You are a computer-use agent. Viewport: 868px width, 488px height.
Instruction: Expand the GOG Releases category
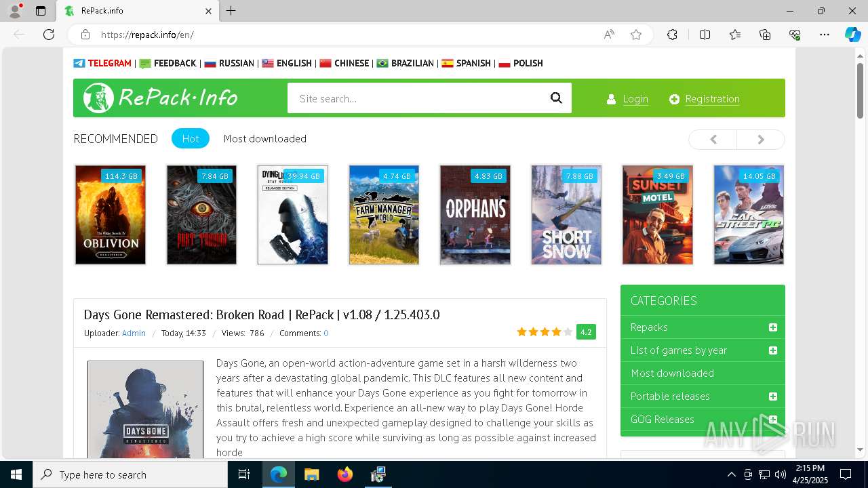pyautogui.click(x=772, y=420)
